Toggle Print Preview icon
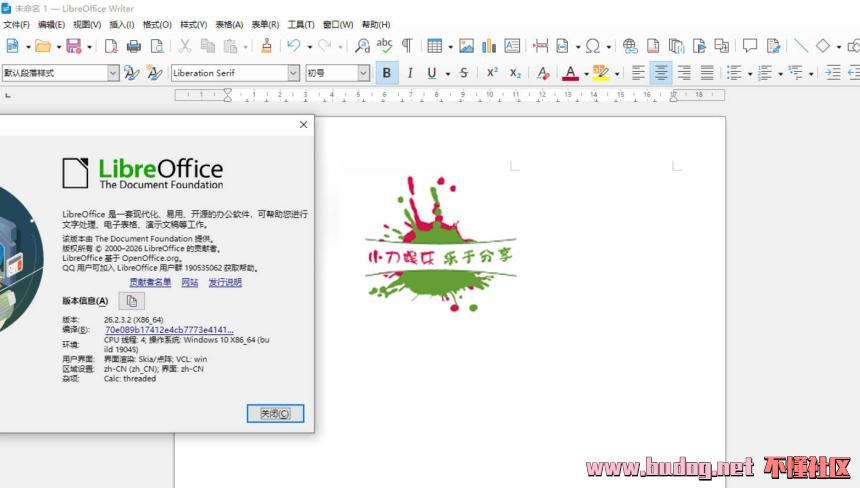The width and height of the screenshot is (860, 488). (157, 46)
